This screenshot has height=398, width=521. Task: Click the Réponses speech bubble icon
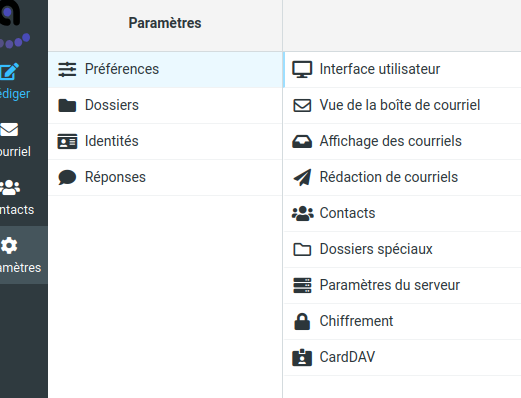[67, 177]
